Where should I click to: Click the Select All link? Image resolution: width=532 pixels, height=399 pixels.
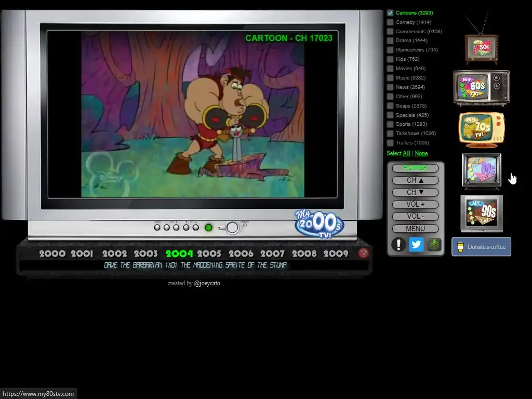tap(406, 153)
